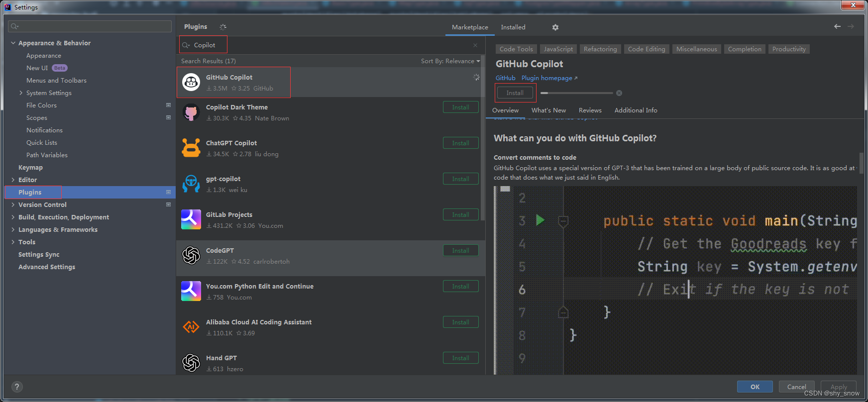Expand the Editor section
868x402 pixels.
(13, 180)
